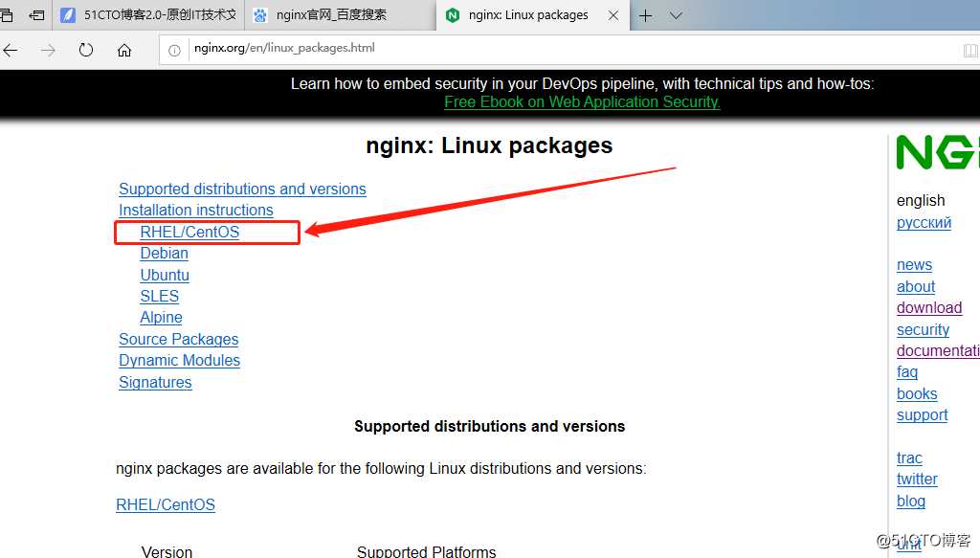The image size is (980, 558).
Task: Open the Alpine link
Action: coord(161,318)
